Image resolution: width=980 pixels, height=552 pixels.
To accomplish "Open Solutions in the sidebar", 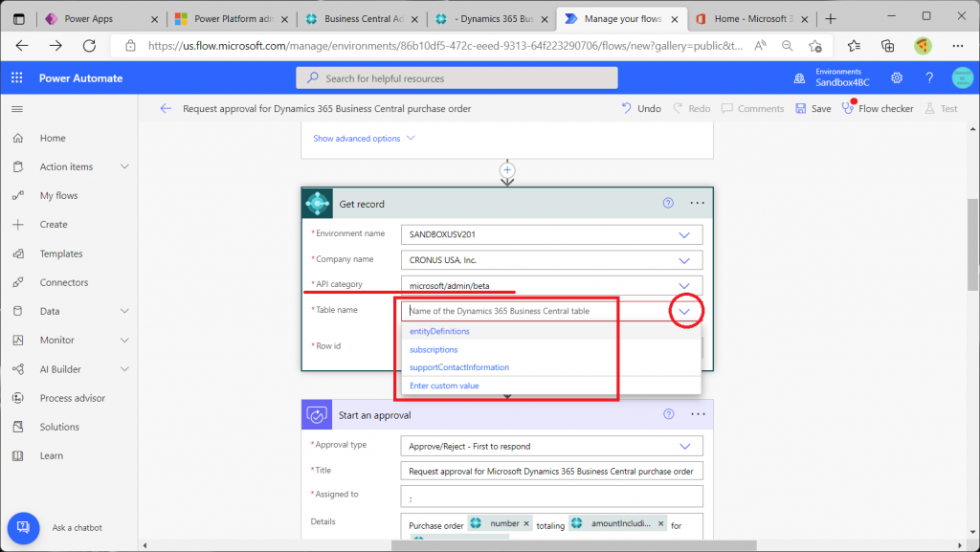I will click(x=59, y=427).
